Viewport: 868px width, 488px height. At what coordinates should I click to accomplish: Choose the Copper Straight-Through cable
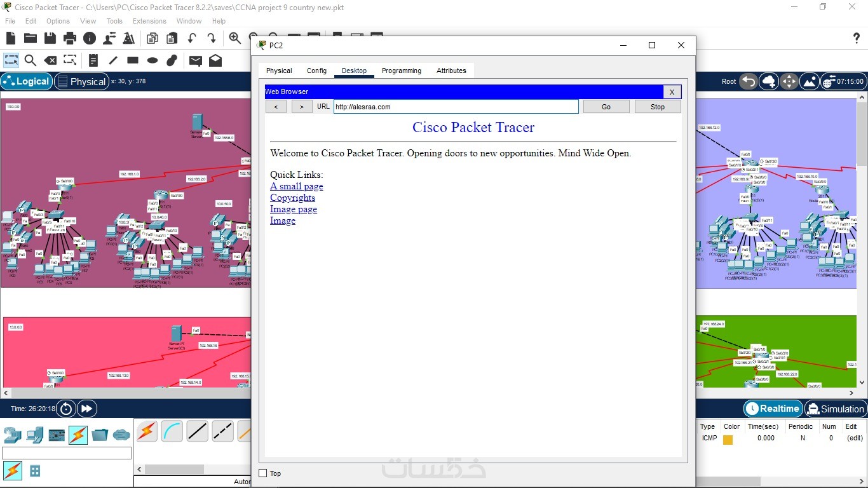click(x=198, y=431)
